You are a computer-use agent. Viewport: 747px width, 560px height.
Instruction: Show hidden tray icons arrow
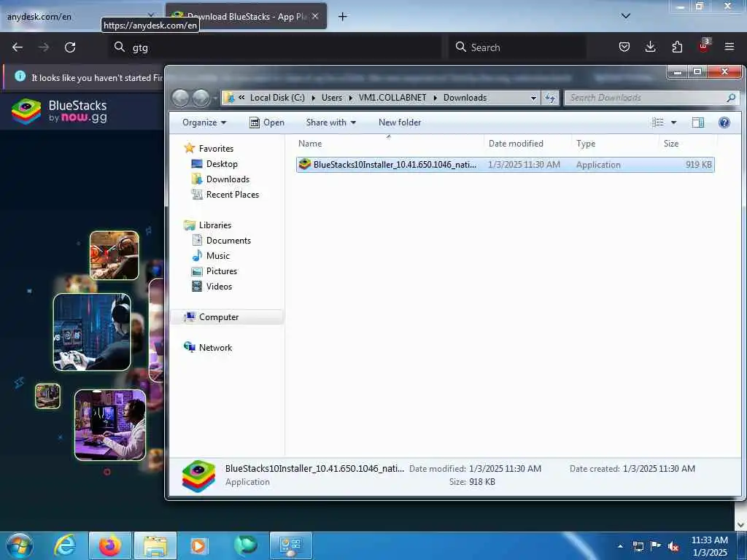coord(620,545)
